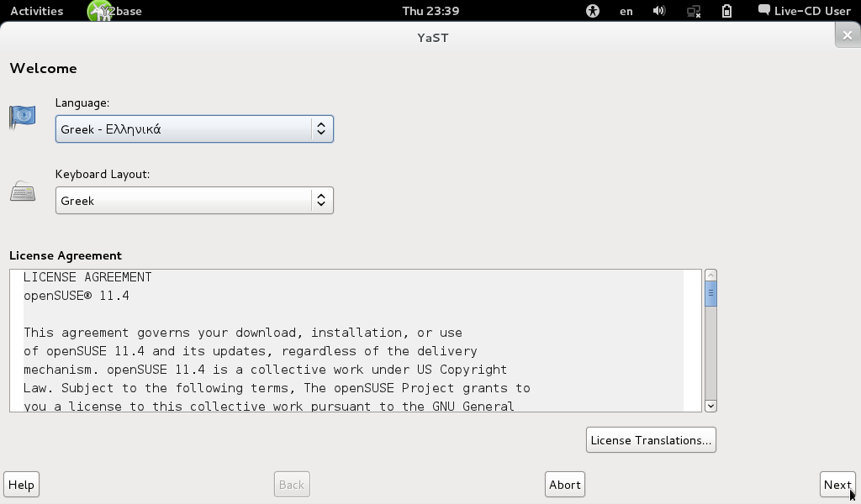Open the clock showing Thu 23:39
The image size is (861, 504).
coord(430,11)
